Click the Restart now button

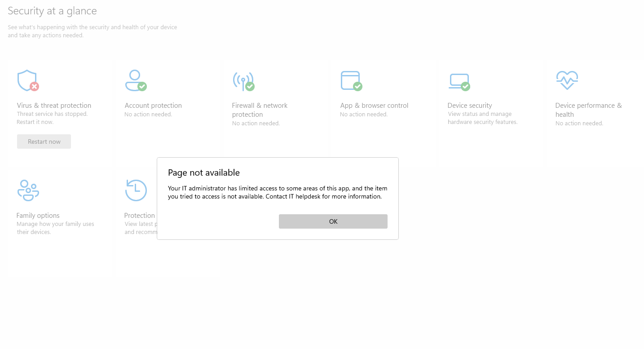click(44, 141)
